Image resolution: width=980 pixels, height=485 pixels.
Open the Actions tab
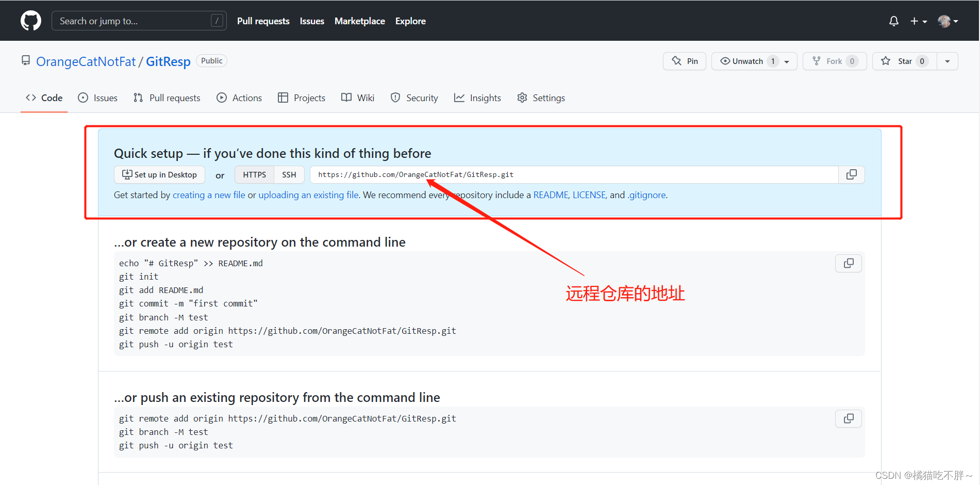click(x=239, y=98)
